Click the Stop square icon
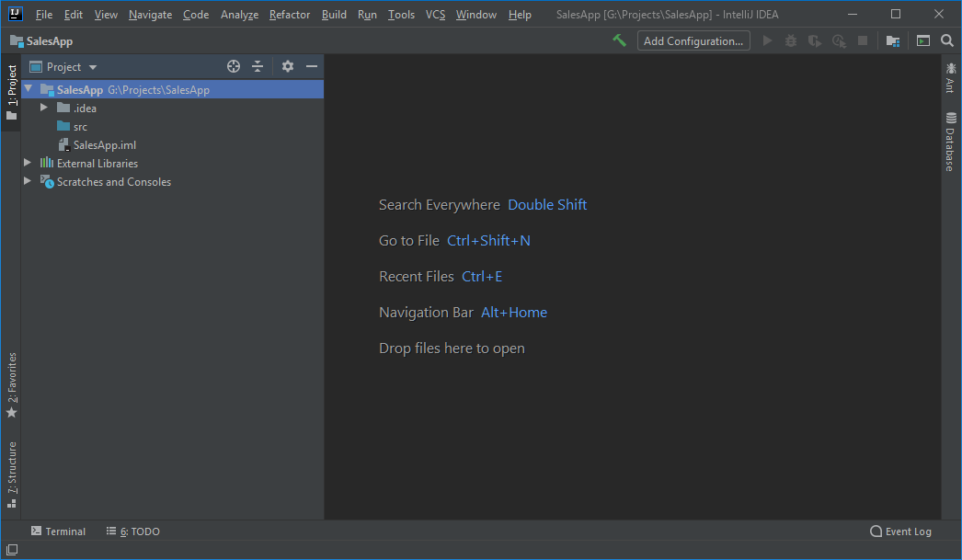 point(863,40)
